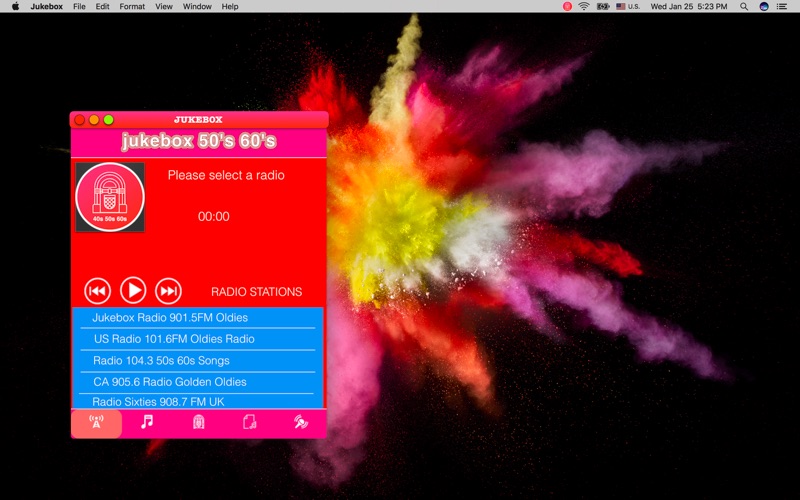Choose Radio 104.3 50s 60s Songs

click(x=197, y=361)
